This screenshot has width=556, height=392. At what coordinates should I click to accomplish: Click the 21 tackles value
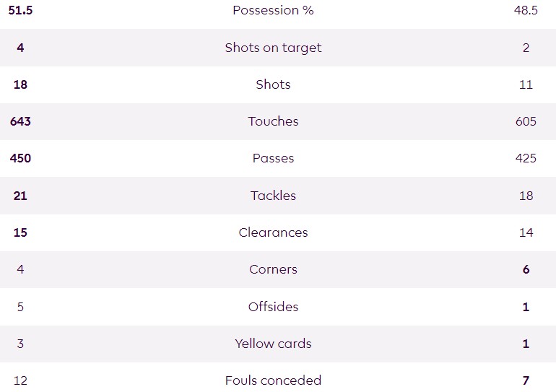(x=20, y=196)
